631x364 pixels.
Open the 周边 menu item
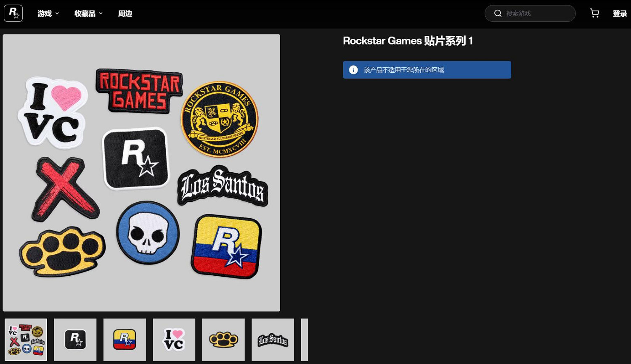(x=125, y=13)
